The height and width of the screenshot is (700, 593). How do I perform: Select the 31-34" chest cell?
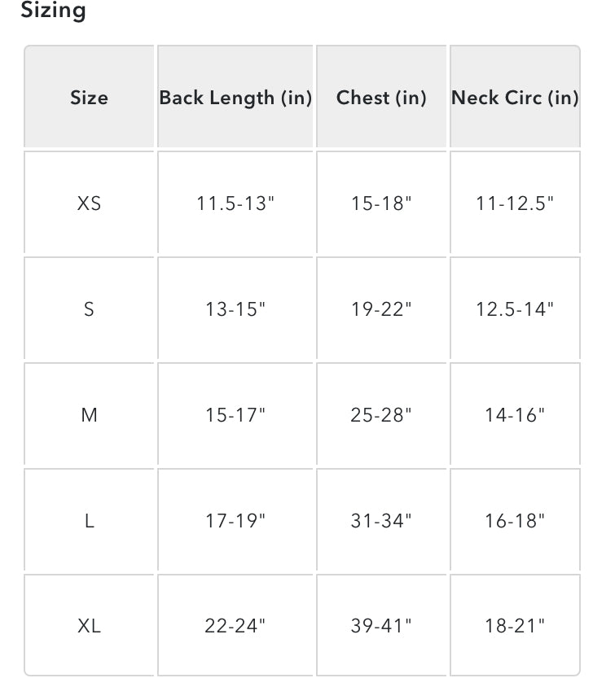pyautogui.click(x=381, y=520)
